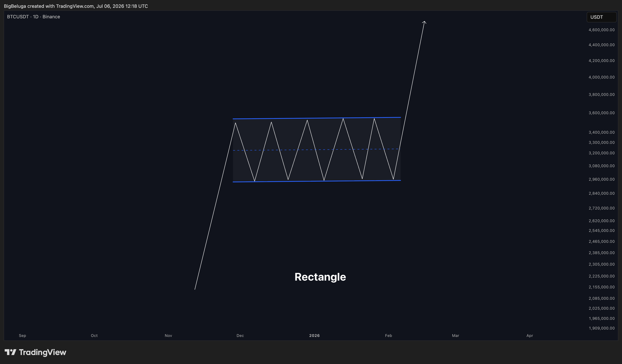This screenshot has width=622, height=364.
Task: Click the Apr label on time axis
Action: 530,336
